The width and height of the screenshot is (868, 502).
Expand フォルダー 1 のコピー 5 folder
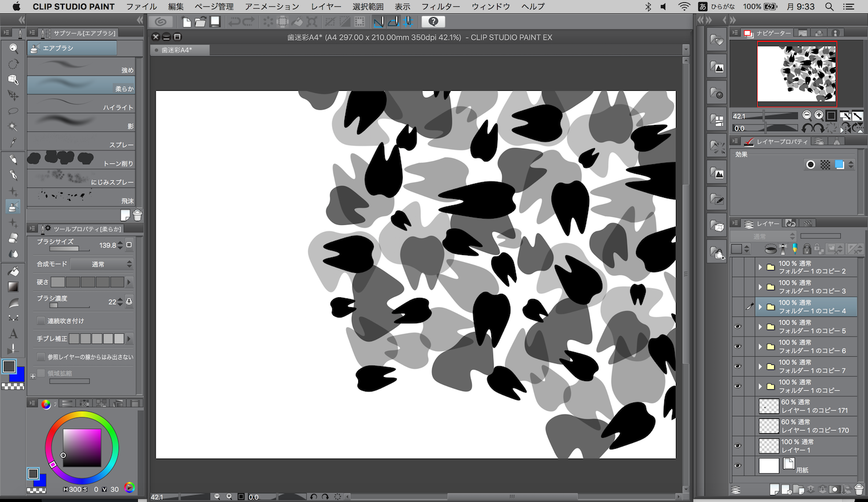[760, 327]
